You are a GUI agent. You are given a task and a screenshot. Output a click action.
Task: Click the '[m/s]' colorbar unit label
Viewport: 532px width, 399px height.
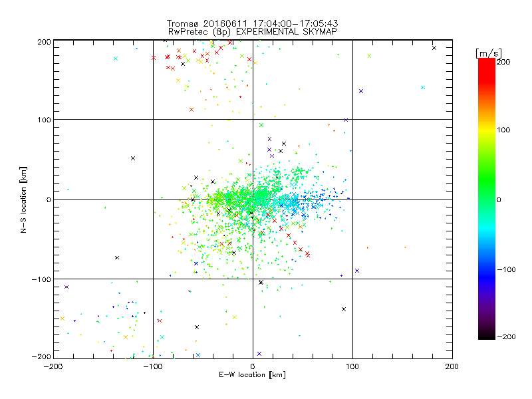pos(489,53)
